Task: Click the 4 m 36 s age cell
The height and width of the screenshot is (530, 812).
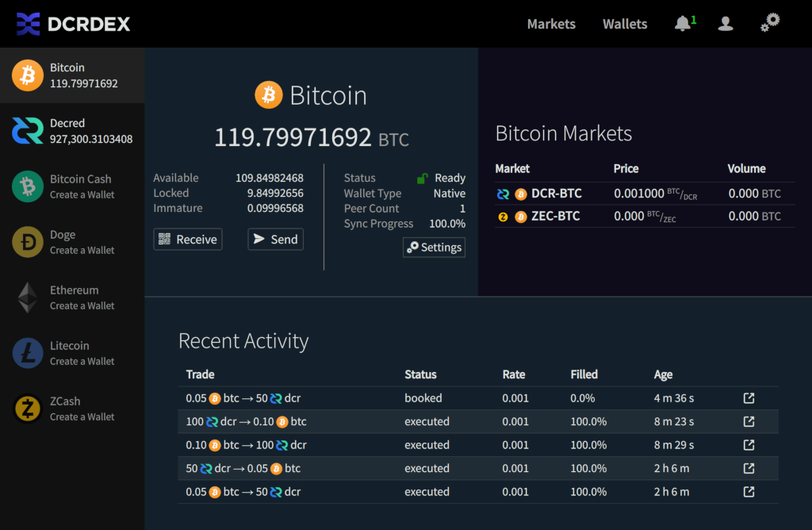Action: 674,397
